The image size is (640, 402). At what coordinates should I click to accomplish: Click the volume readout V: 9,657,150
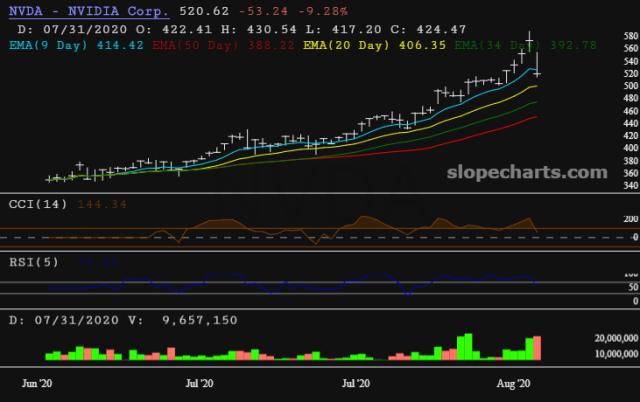tap(183, 320)
